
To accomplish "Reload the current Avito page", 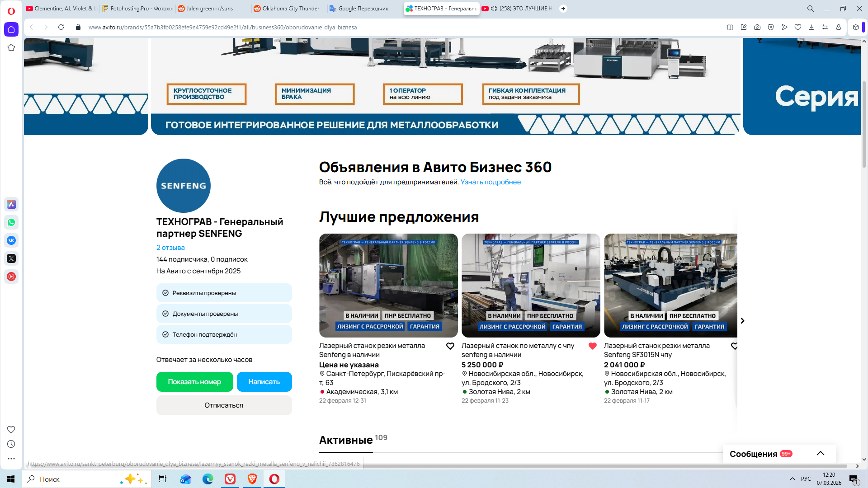I will (61, 27).
